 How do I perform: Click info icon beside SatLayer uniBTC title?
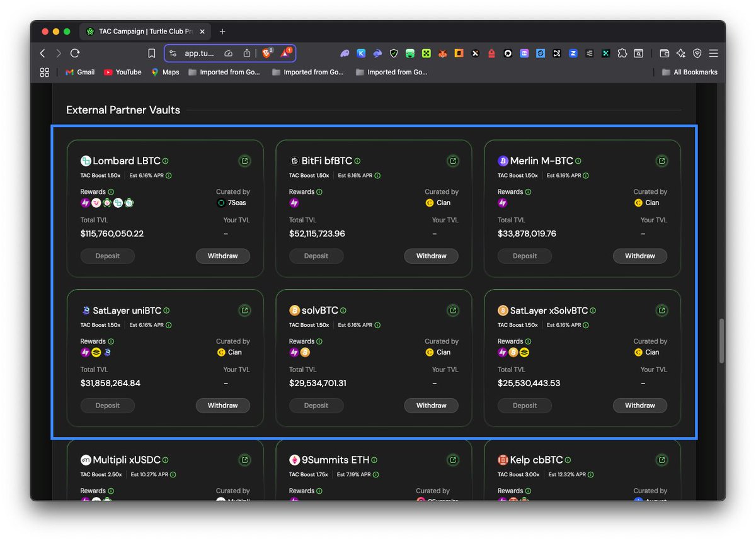coord(166,310)
